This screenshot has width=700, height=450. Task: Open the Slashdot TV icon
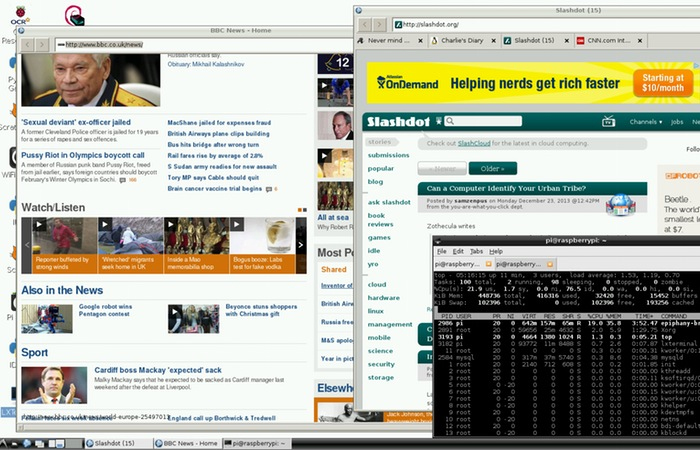(x=608, y=121)
